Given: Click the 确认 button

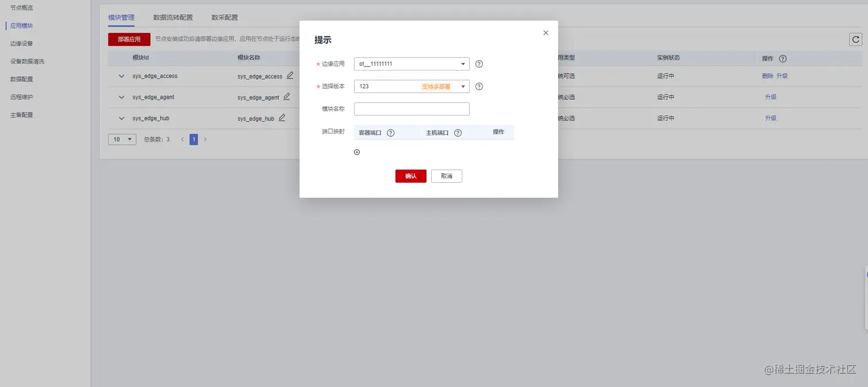Looking at the screenshot, I should [x=411, y=176].
